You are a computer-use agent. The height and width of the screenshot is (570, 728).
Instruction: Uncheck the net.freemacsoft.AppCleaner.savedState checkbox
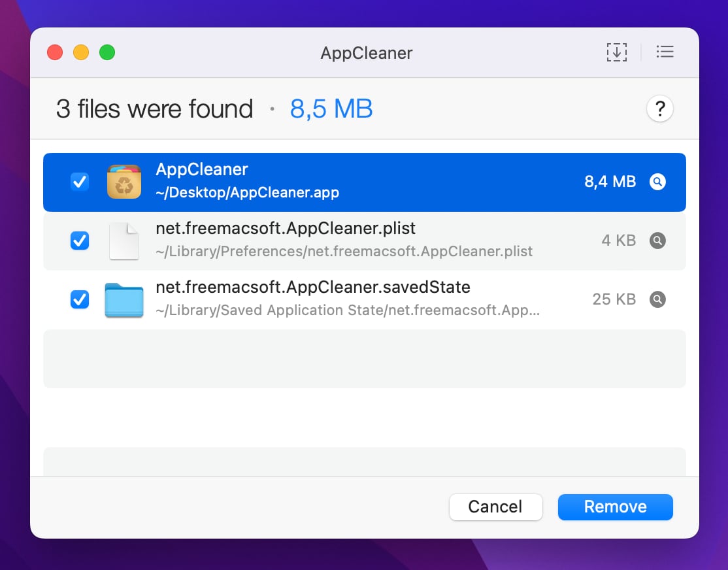[x=80, y=299]
